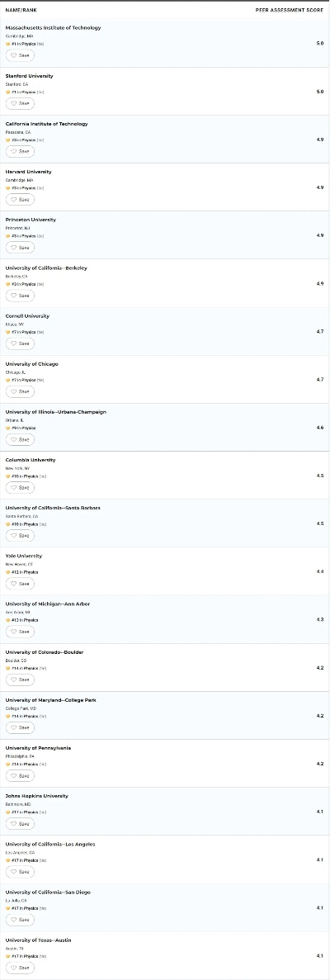Image resolution: width=330 pixels, height=980 pixels.
Task: Save the University of Pennsylvania entry
Action: 20,775
